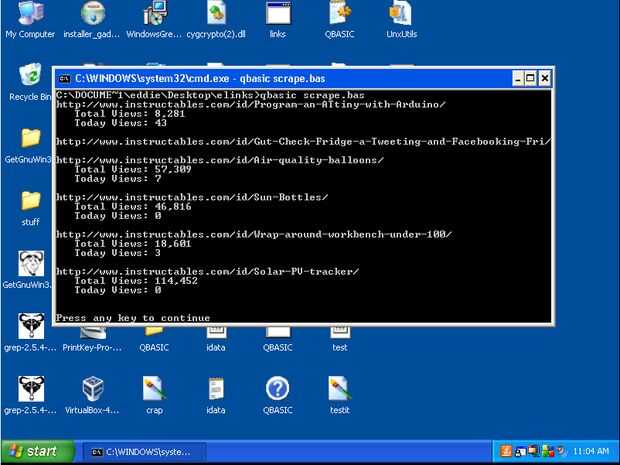The width and height of the screenshot is (620, 465).
Task: Click the 'Total Views: 8,281' line
Action: [130, 114]
